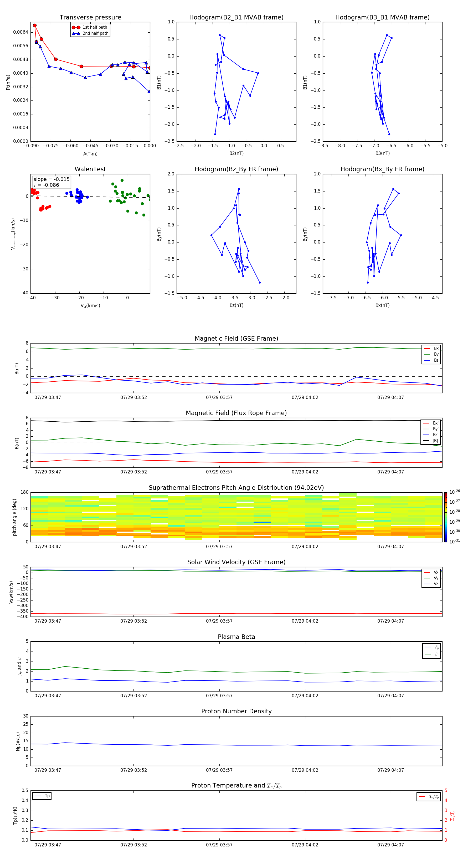Click the "Solar Wind Velocity (GSE Frame)" title
473x868 pixels.
(x=236, y=562)
